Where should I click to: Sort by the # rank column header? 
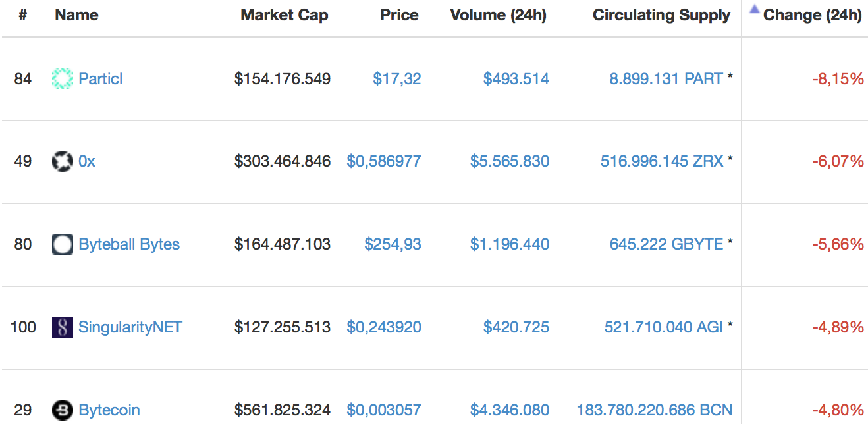point(22,15)
